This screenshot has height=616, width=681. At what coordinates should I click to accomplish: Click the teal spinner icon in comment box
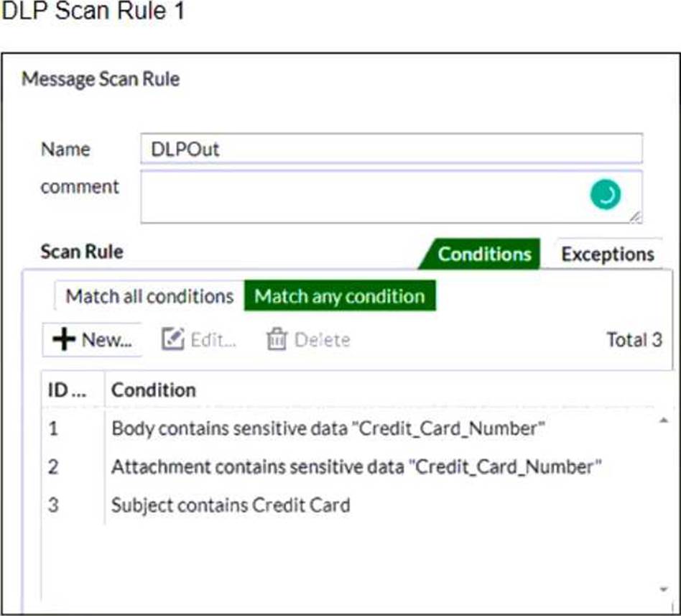point(606,195)
